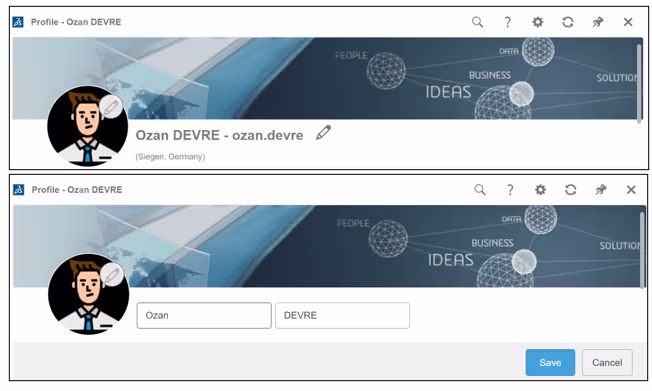The width and height of the screenshot is (652, 391).
Task: Open settings gear in lower profile window
Action: pyautogui.click(x=540, y=190)
